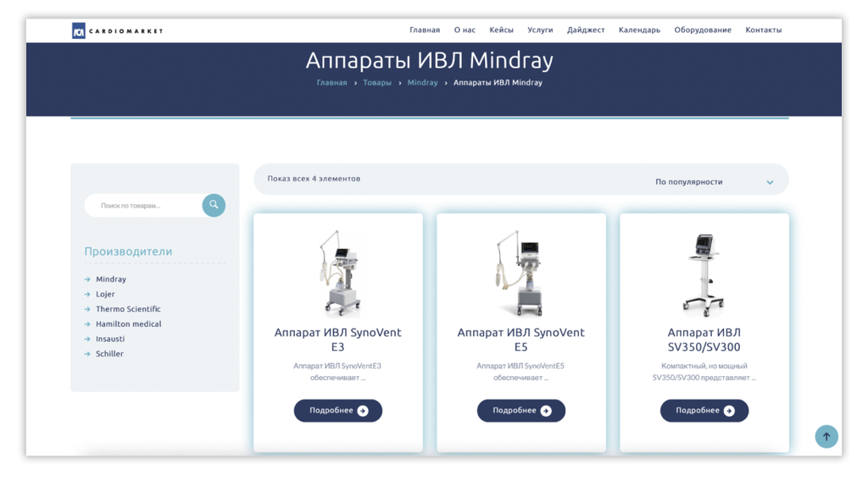
Task: Click the Аппараты ИВЛ Mindray breadcrumb text
Action: [x=498, y=82]
